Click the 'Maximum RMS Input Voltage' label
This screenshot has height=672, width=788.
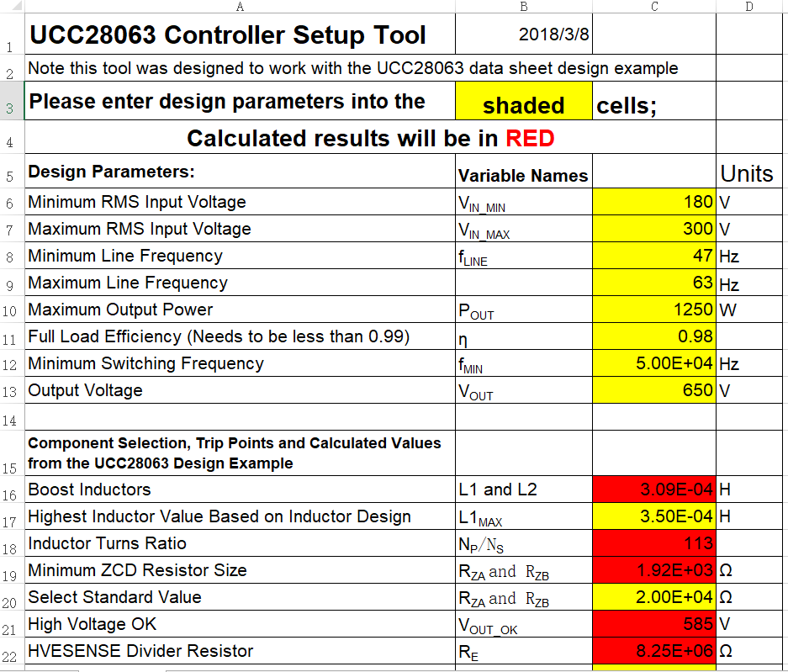tap(140, 229)
